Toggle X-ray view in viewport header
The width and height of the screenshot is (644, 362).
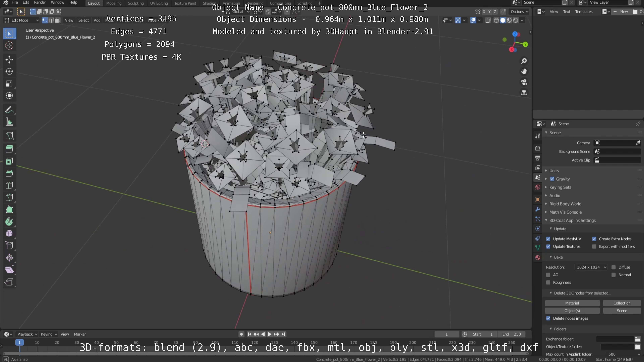(x=488, y=20)
